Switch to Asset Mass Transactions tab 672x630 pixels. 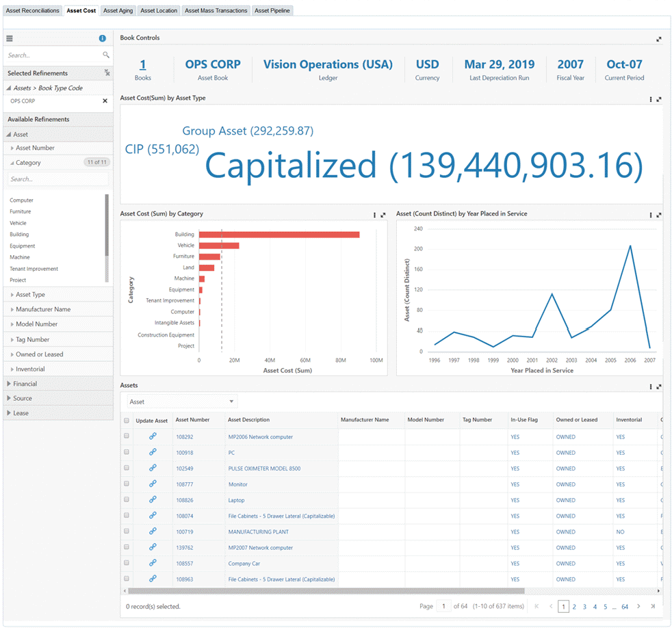[216, 10]
